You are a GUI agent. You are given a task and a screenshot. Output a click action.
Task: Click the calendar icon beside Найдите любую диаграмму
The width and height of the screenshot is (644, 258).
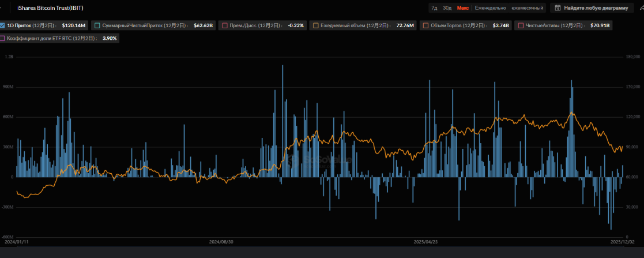tap(558, 8)
